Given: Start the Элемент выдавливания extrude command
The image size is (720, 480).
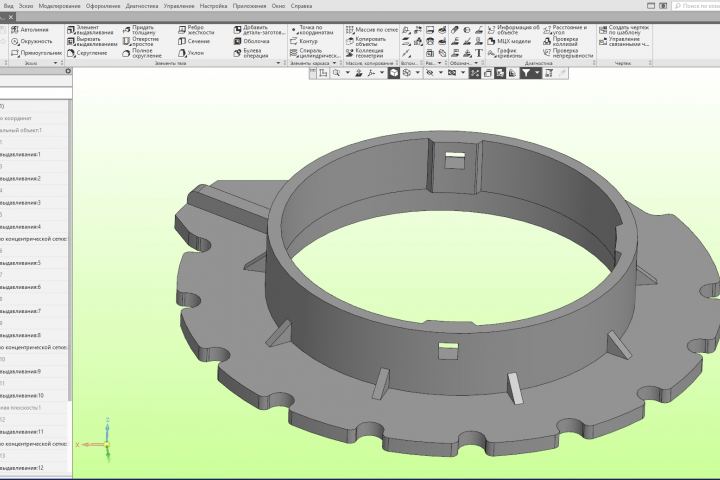Looking at the screenshot, I should point(90,30).
